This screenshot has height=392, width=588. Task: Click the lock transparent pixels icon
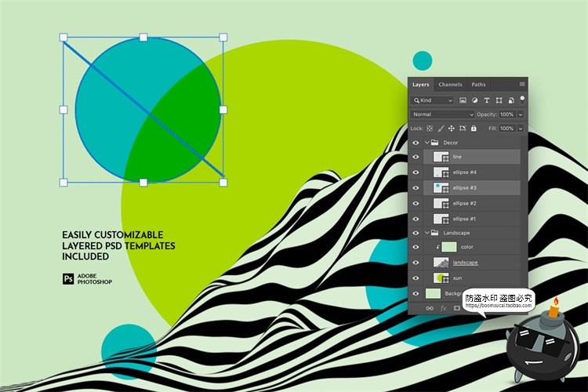[x=430, y=128]
